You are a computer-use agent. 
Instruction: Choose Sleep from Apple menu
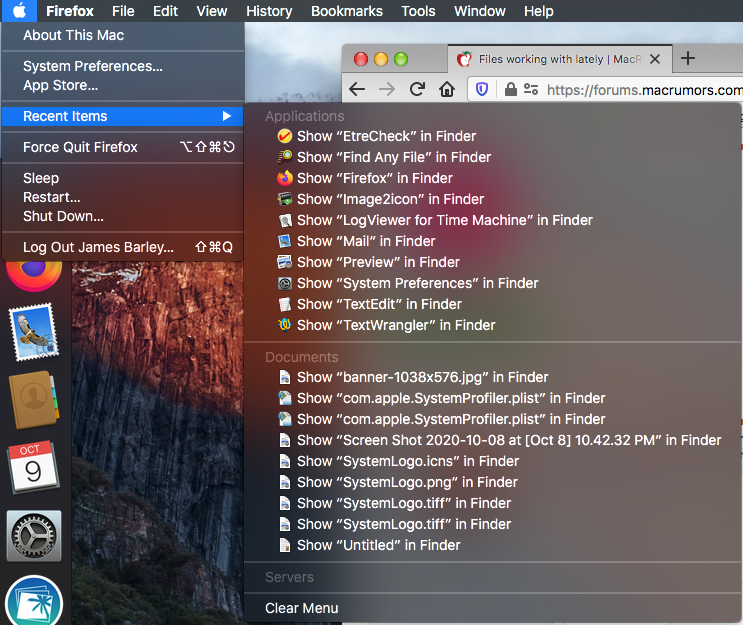tap(123, 178)
